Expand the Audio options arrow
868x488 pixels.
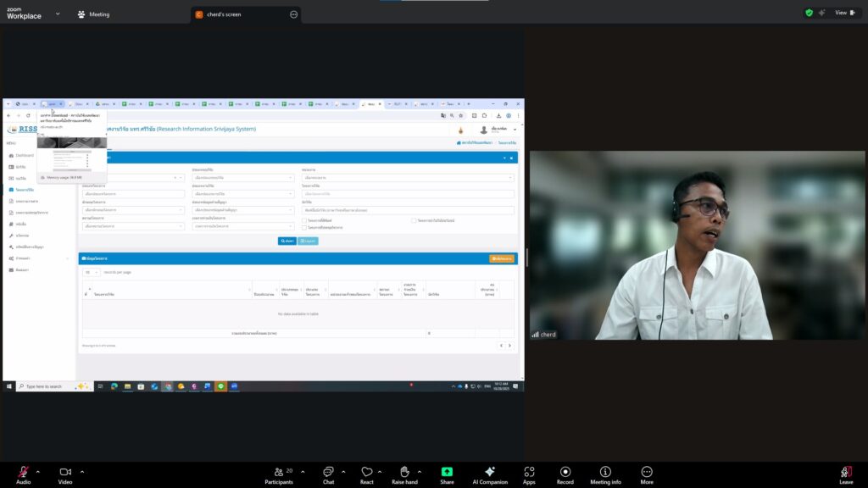coord(39,471)
